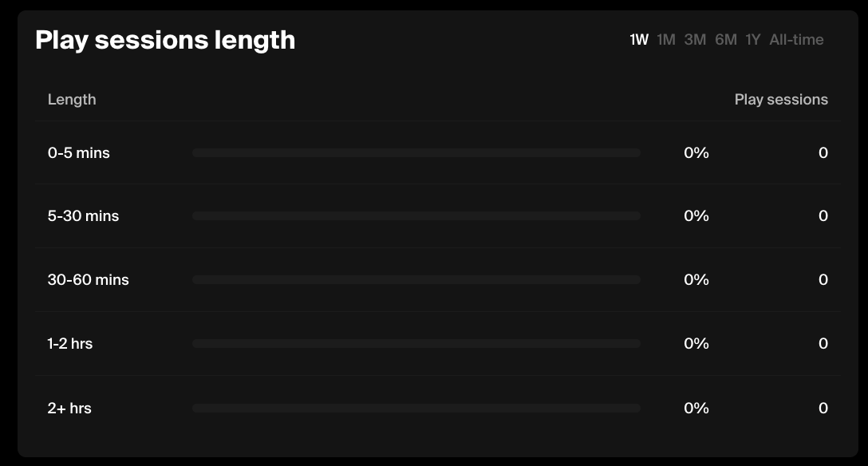Select the 30-60 mins row label
This screenshot has height=466, width=868.
coord(88,280)
